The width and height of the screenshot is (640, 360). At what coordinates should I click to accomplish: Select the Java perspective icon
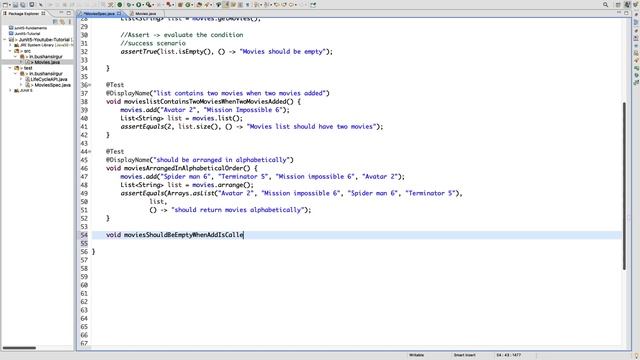click(x=627, y=5)
